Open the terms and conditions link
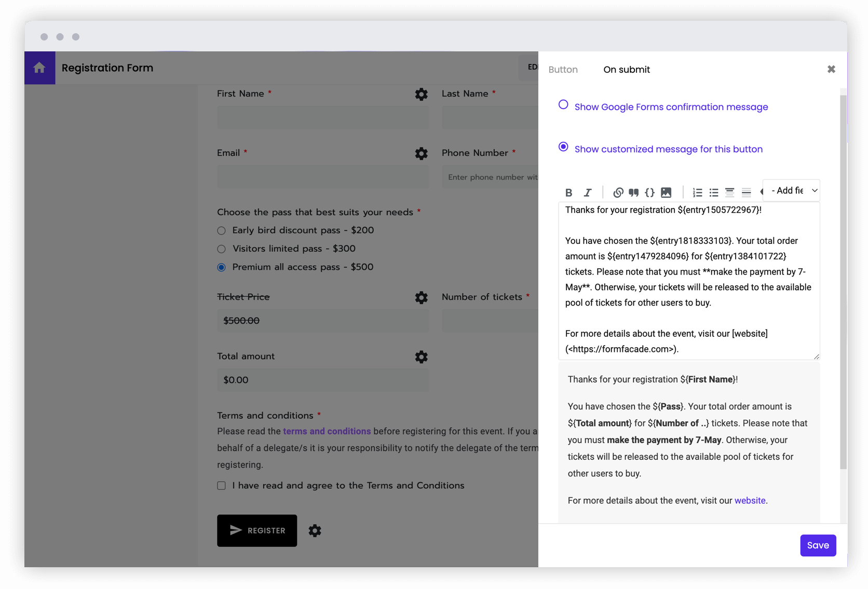Image resolution: width=868 pixels, height=589 pixels. point(327,431)
